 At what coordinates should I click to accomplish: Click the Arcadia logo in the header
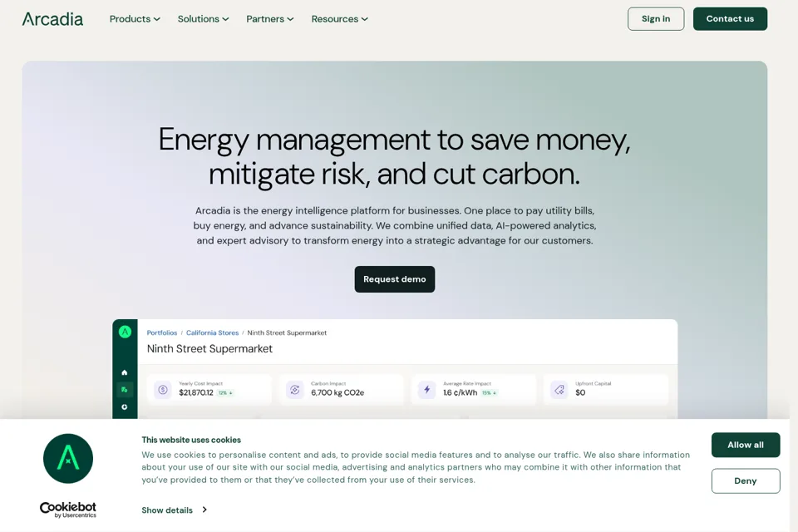pos(52,19)
